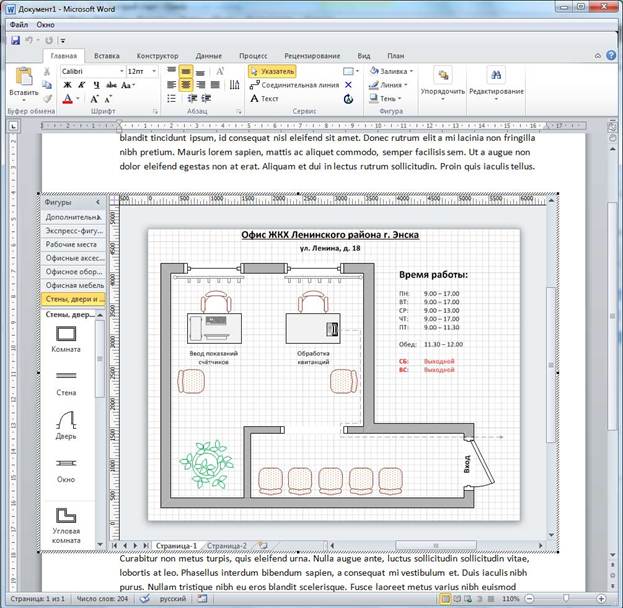Toggle align top vertical alignment
The width and height of the screenshot is (623, 608).
click(172, 71)
